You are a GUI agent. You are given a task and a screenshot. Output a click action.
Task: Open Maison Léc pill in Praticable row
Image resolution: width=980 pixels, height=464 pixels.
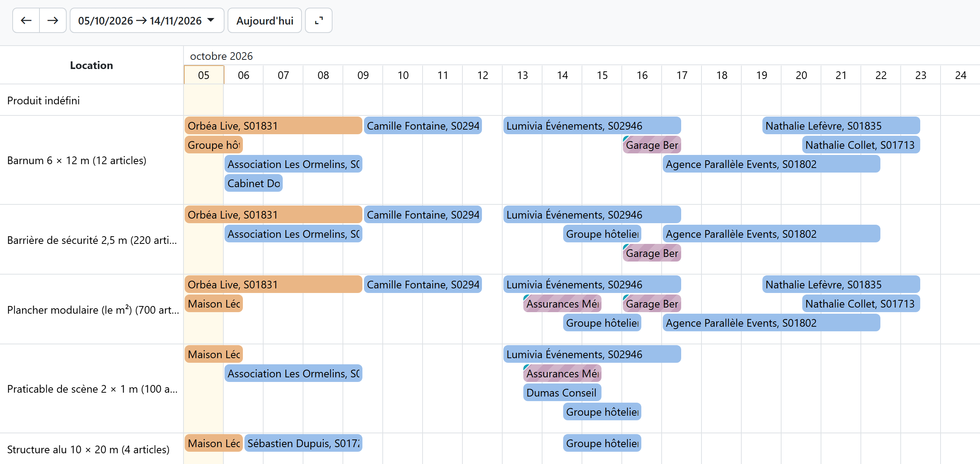[214, 354]
